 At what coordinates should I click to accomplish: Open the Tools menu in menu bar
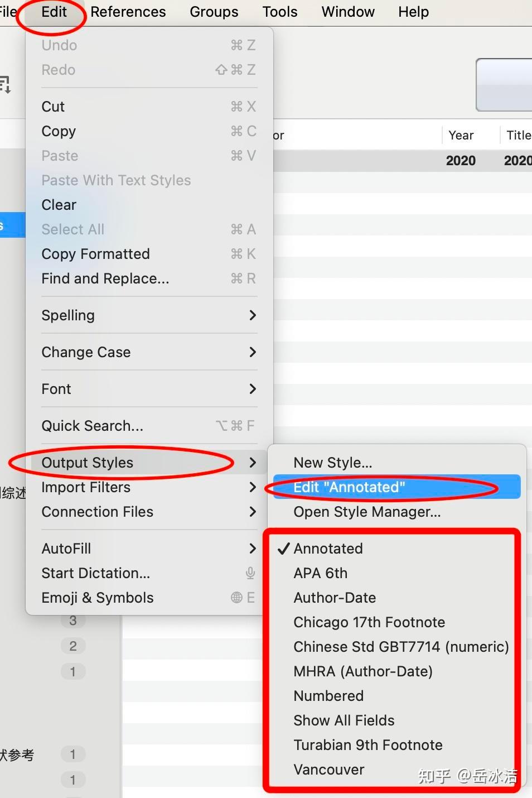(280, 12)
